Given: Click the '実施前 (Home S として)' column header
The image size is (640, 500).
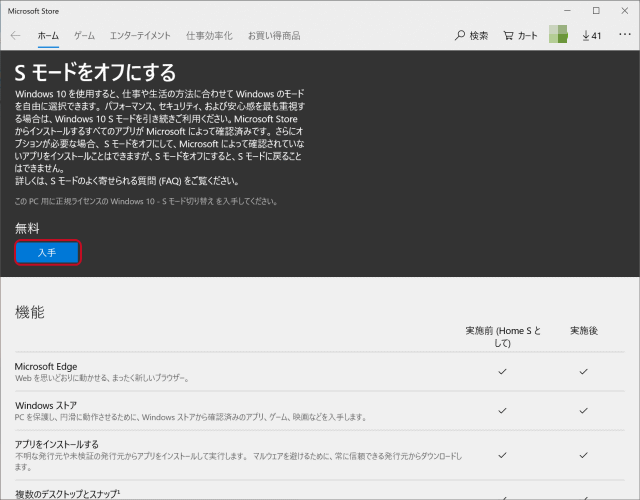Looking at the screenshot, I should (503, 337).
